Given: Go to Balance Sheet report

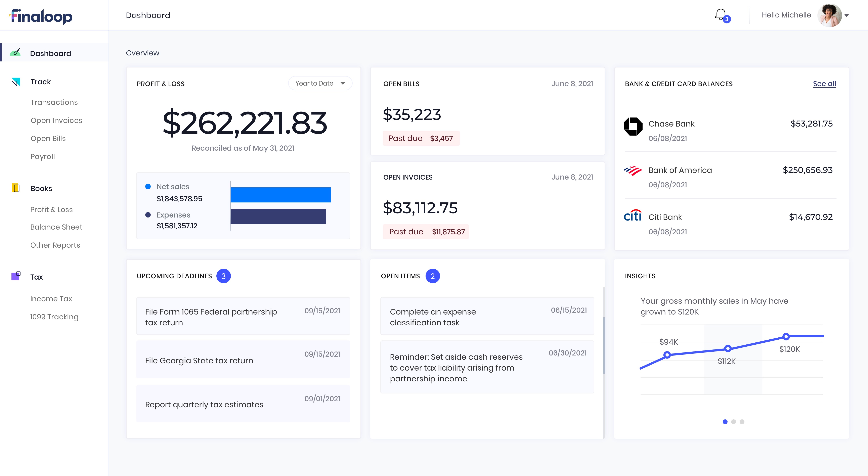Looking at the screenshot, I should (x=56, y=227).
